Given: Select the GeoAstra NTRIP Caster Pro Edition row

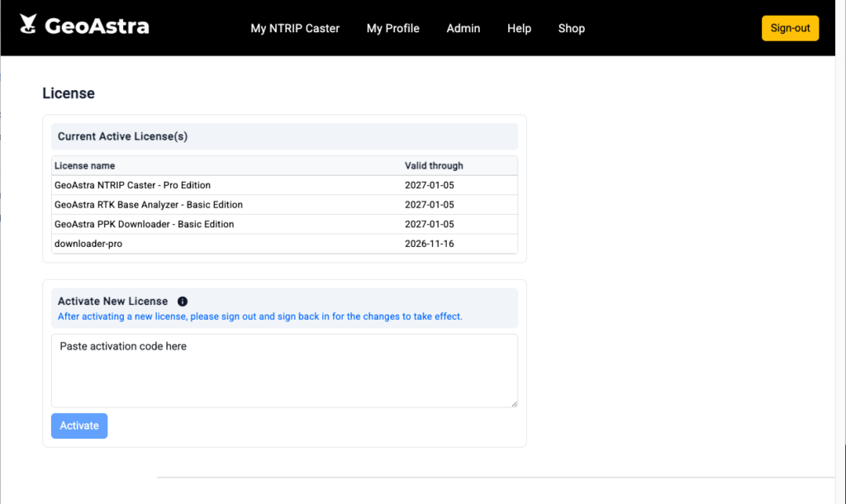Looking at the screenshot, I should (x=132, y=185).
